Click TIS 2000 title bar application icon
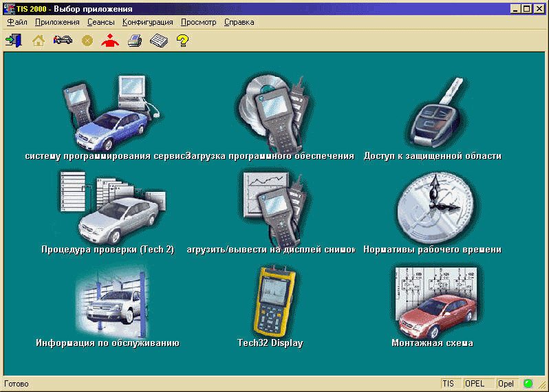Viewport: 549px width, 392px height. coord(10,8)
